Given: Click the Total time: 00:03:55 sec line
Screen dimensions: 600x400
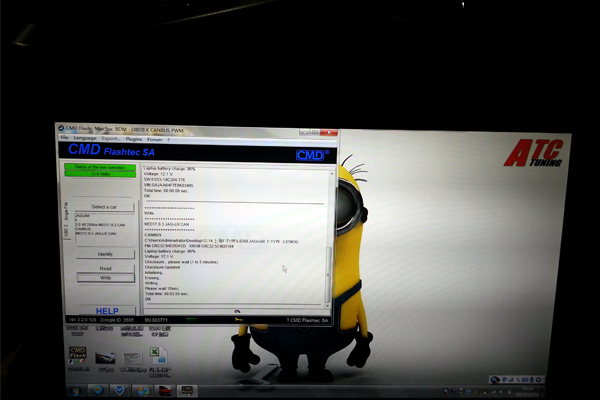Looking at the screenshot, I should (166, 294).
